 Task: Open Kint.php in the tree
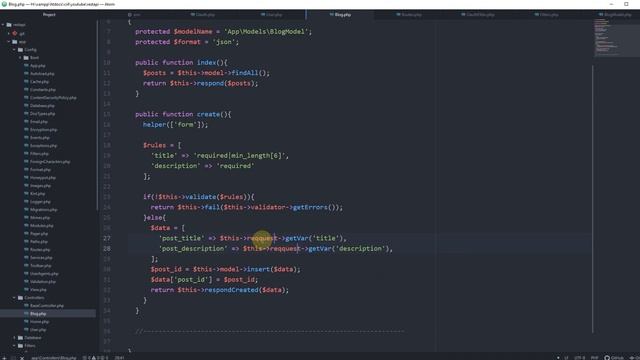pyautogui.click(x=38, y=194)
